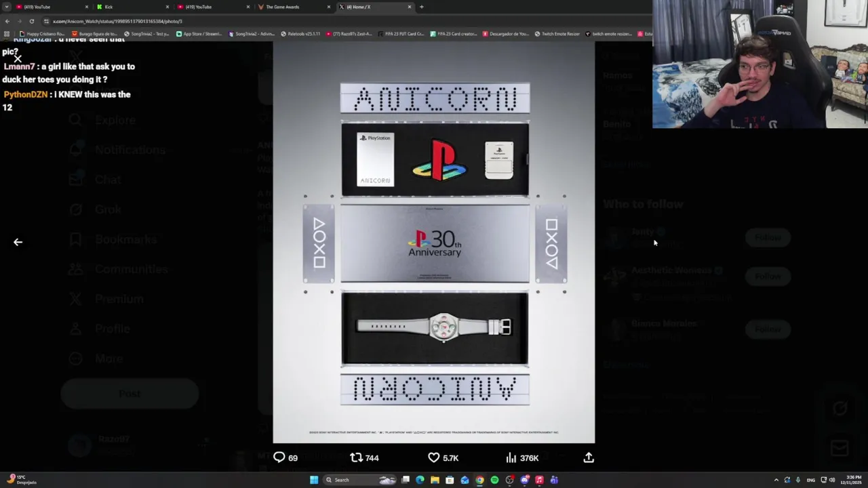Open the tab search dropdown arrow
Screen dimensions: 868x488
click(x=7, y=7)
